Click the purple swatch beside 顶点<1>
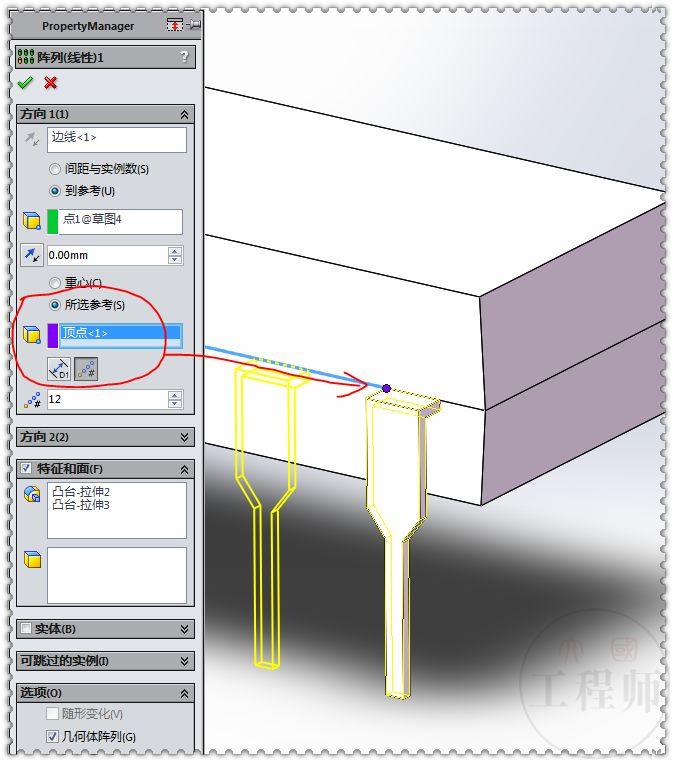 (x=52, y=336)
